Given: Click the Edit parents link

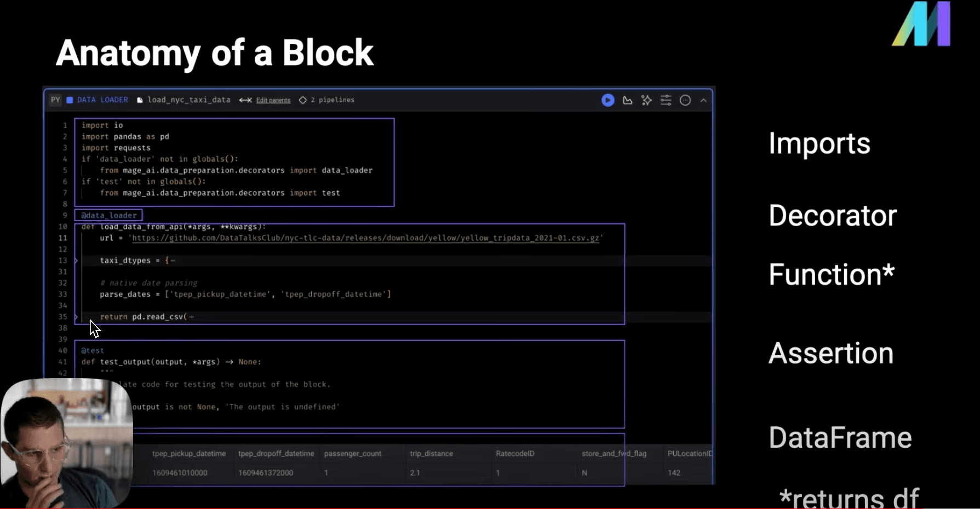Looking at the screenshot, I should (273, 100).
